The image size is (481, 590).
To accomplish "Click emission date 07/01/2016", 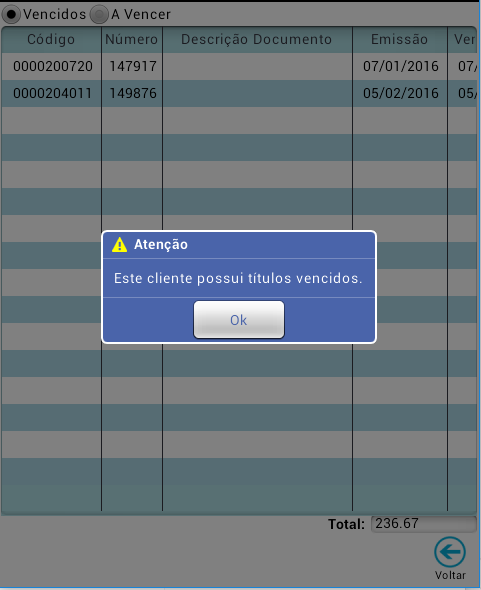I will 401,66.
